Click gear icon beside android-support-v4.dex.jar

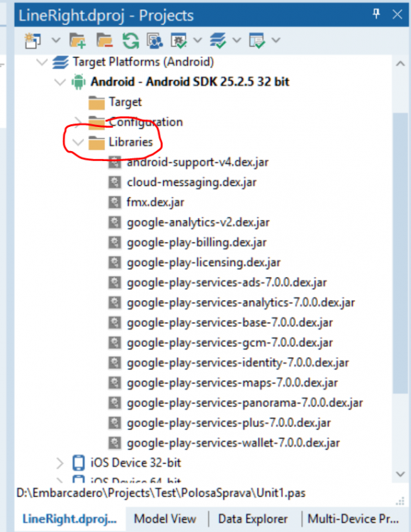point(114,162)
